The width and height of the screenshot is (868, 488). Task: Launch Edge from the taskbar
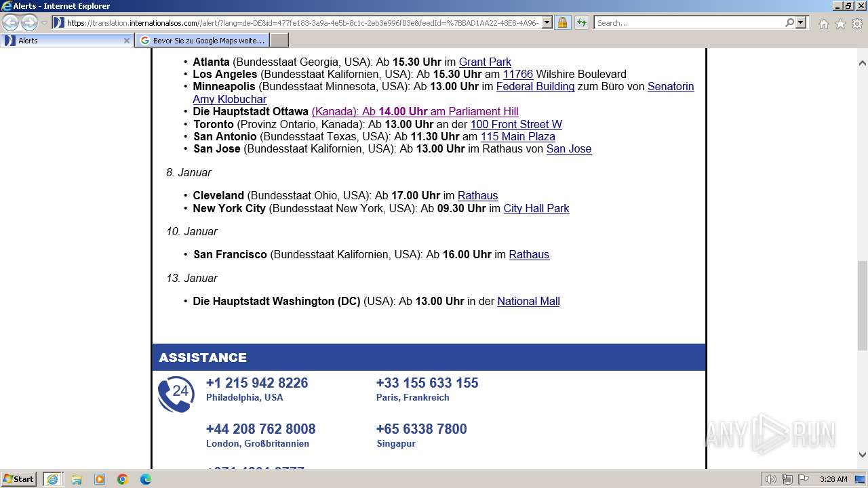click(146, 479)
